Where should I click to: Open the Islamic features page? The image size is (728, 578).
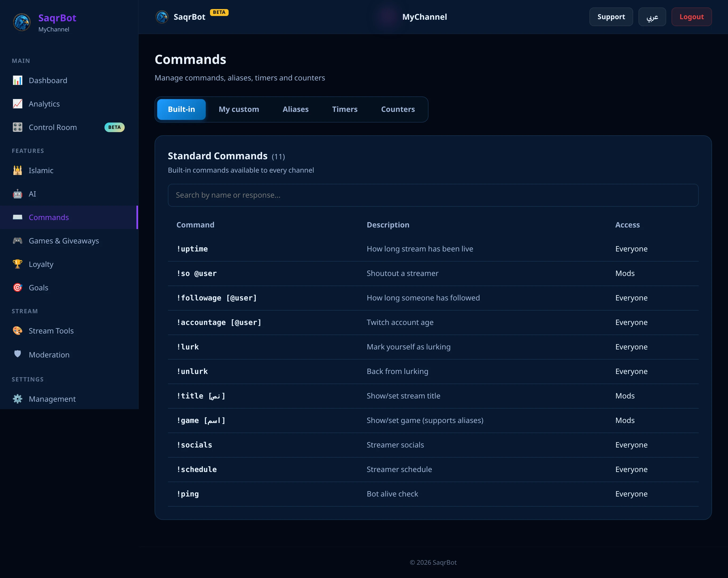coord(69,170)
